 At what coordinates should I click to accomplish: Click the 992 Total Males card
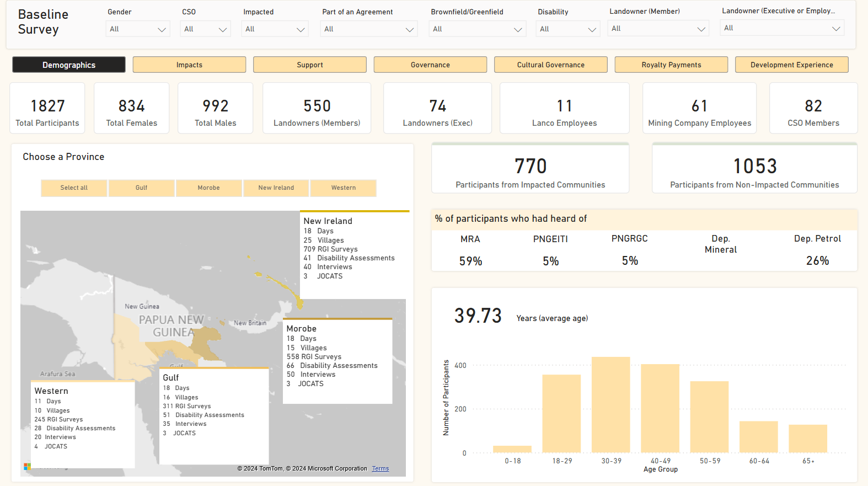coord(216,108)
